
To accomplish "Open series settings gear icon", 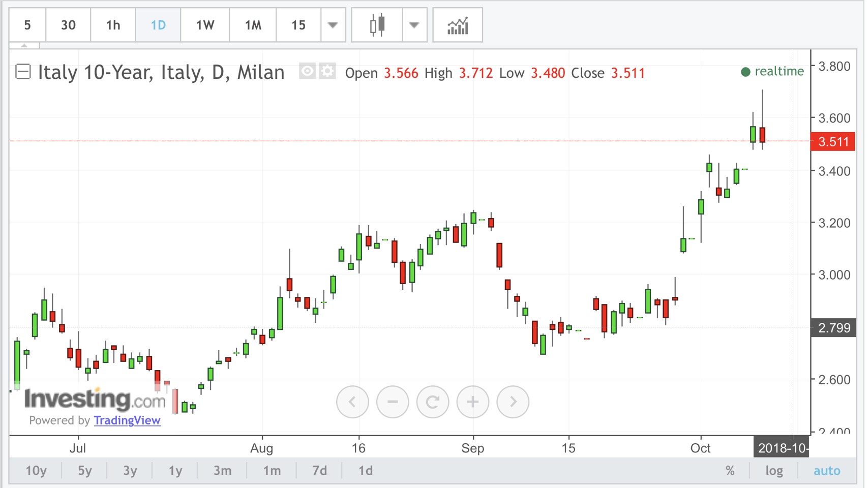I will 327,72.
